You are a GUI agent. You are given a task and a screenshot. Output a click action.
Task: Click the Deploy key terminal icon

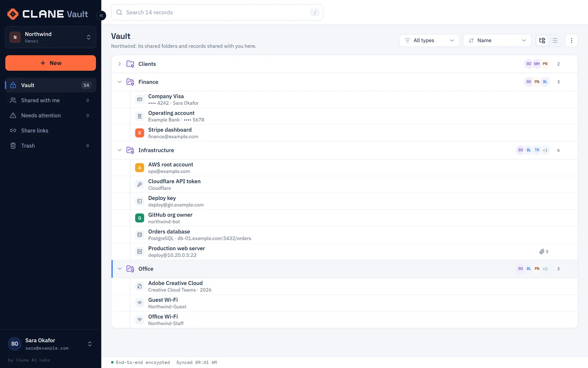pos(140,201)
